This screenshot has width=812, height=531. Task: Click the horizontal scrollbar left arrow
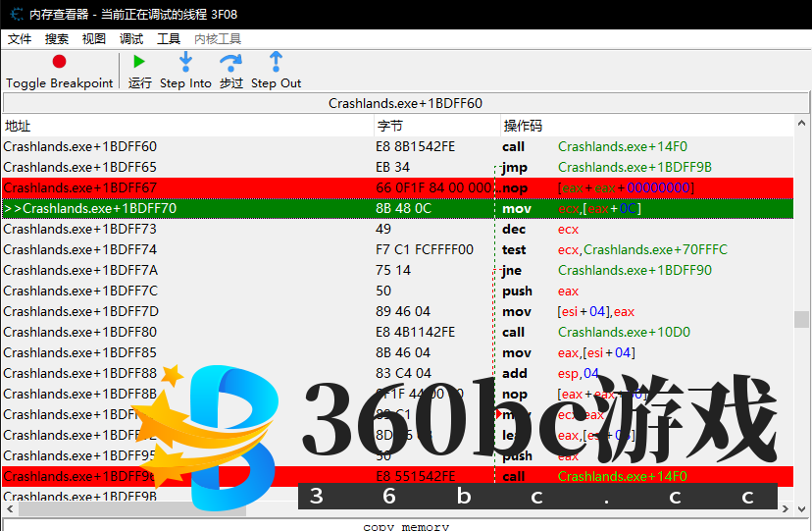[x=10, y=508]
